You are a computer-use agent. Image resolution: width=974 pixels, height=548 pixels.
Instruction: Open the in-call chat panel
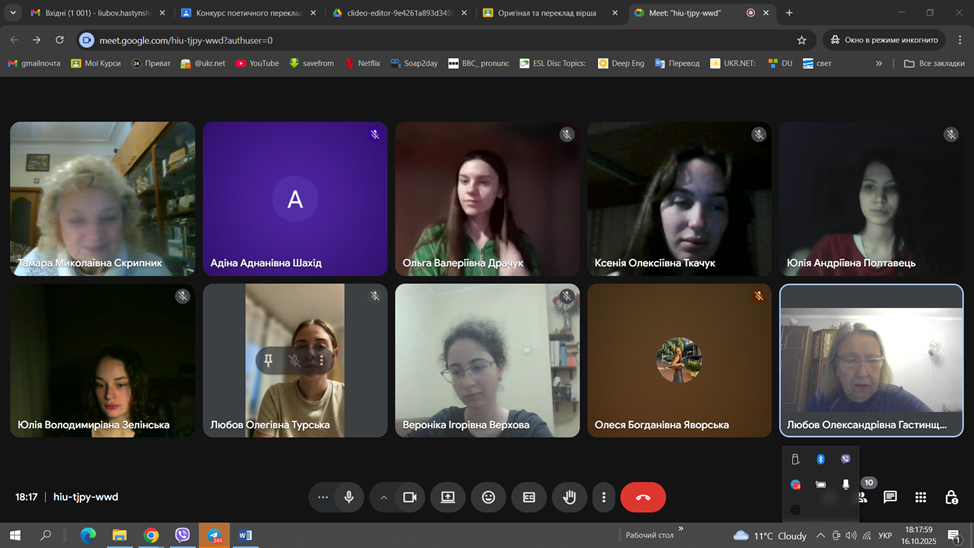(x=890, y=497)
